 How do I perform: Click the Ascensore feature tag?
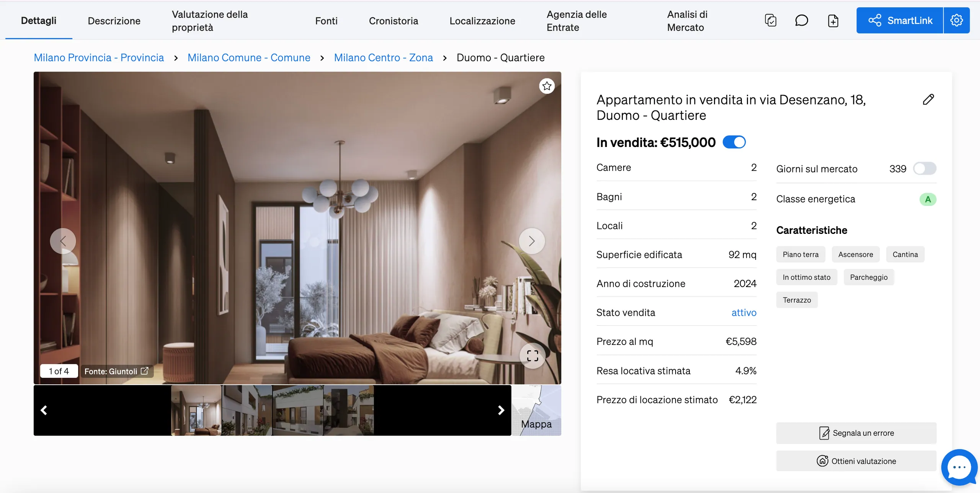pyautogui.click(x=855, y=255)
